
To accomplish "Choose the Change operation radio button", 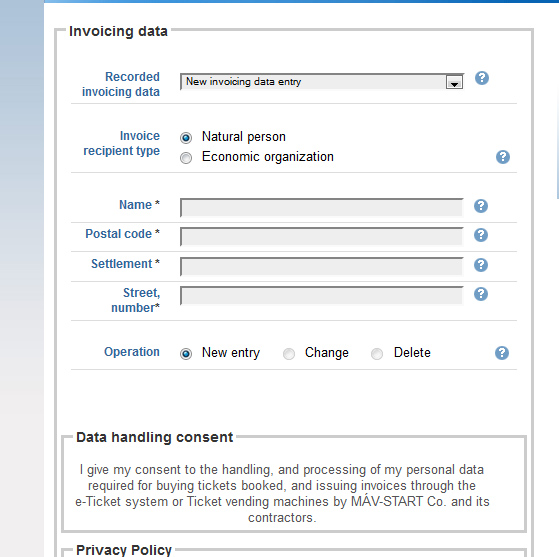I will [x=289, y=354].
